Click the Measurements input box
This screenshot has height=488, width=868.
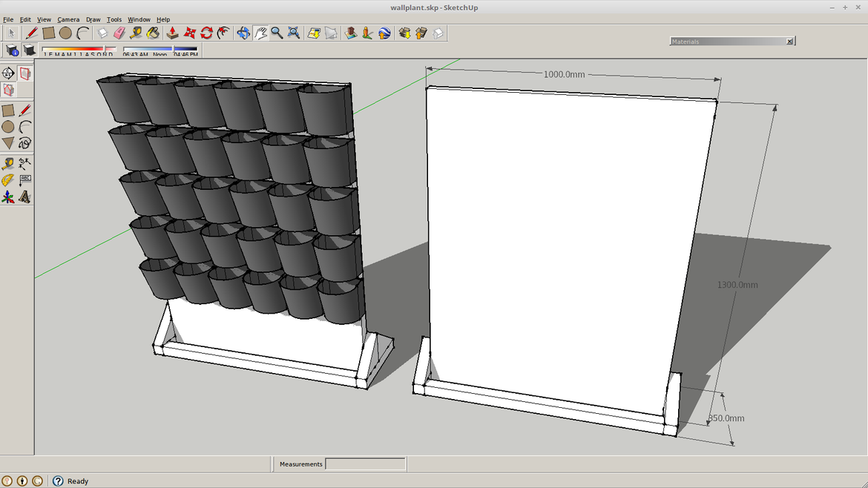coord(365,464)
